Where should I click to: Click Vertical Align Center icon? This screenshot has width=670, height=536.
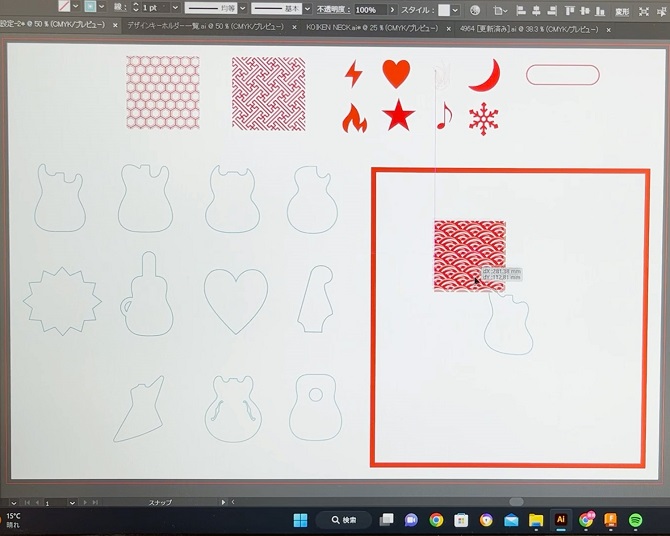click(585, 12)
